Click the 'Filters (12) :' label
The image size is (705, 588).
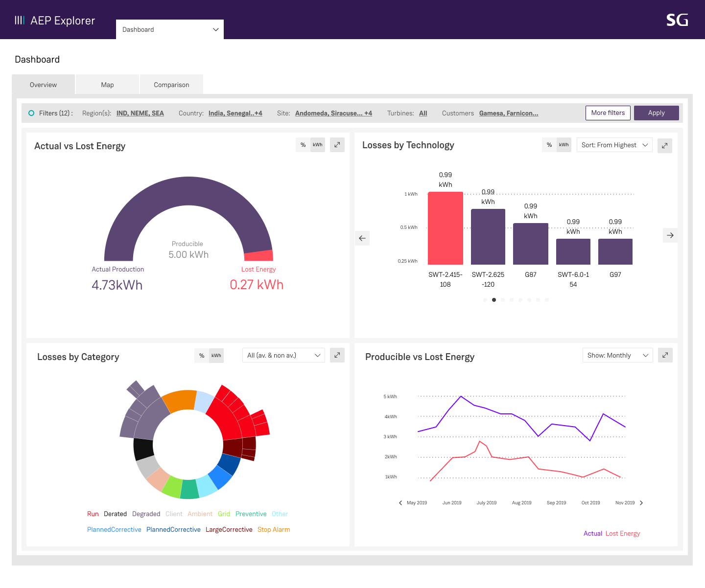pyautogui.click(x=56, y=113)
